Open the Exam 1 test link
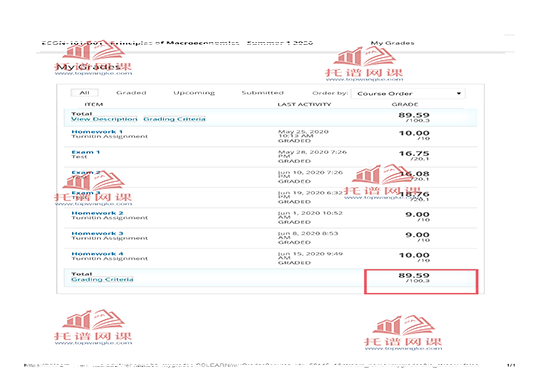Image resolution: width=540 pixels, height=374 pixels. [x=85, y=152]
